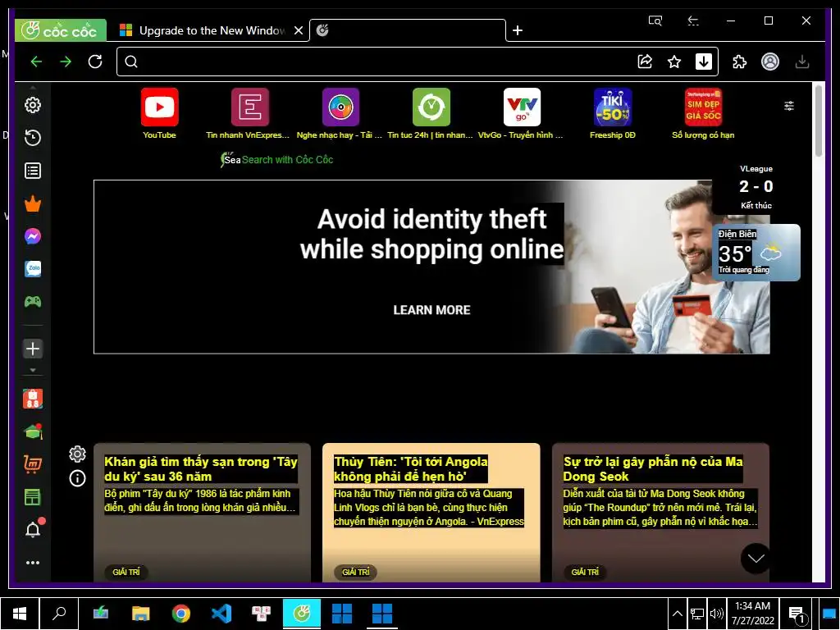Reload the current page
The height and width of the screenshot is (630, 840).
click(x=95, y=62)
